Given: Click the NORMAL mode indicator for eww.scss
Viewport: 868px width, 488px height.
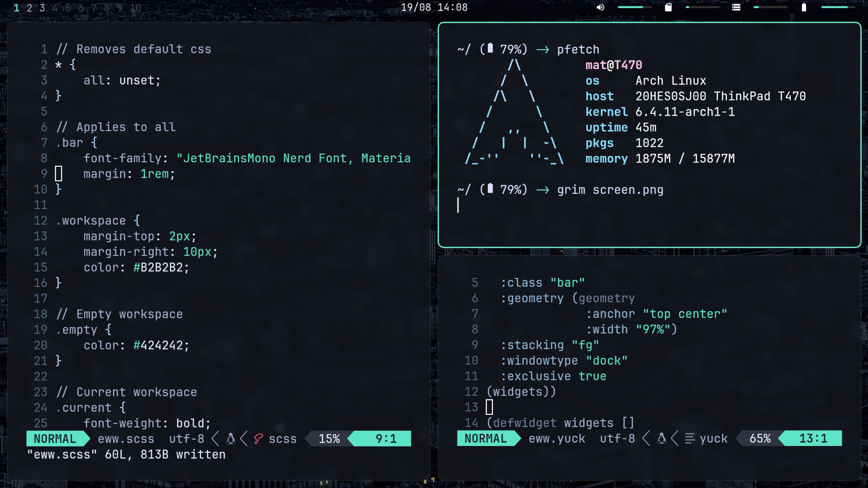Looking at the screenshot, I should (x=55, y=439).
